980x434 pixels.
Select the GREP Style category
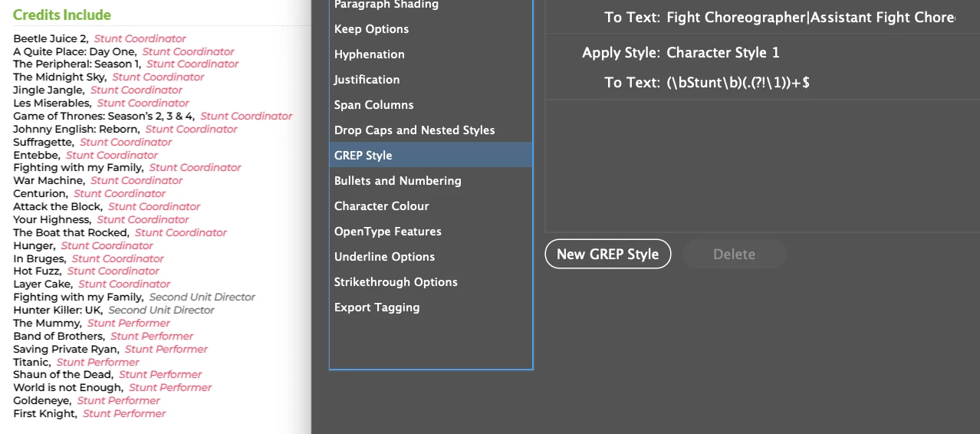click(x=431, y=155)
